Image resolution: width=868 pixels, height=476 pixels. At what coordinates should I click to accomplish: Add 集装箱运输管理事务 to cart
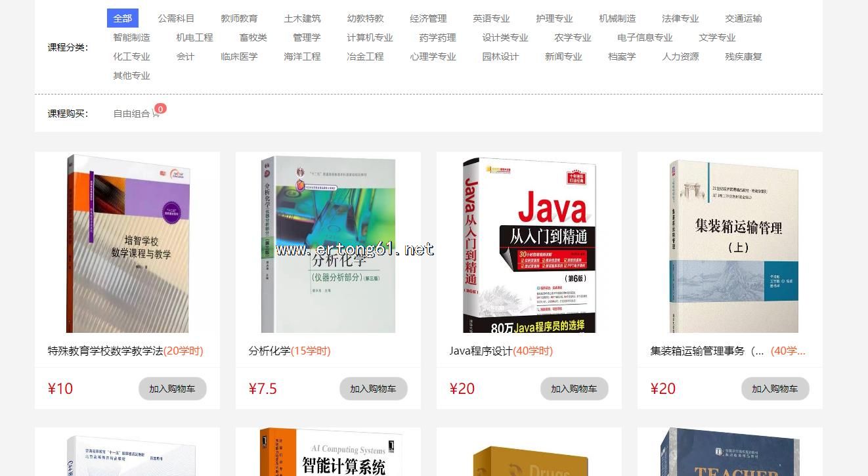click(x=775, y=389)
